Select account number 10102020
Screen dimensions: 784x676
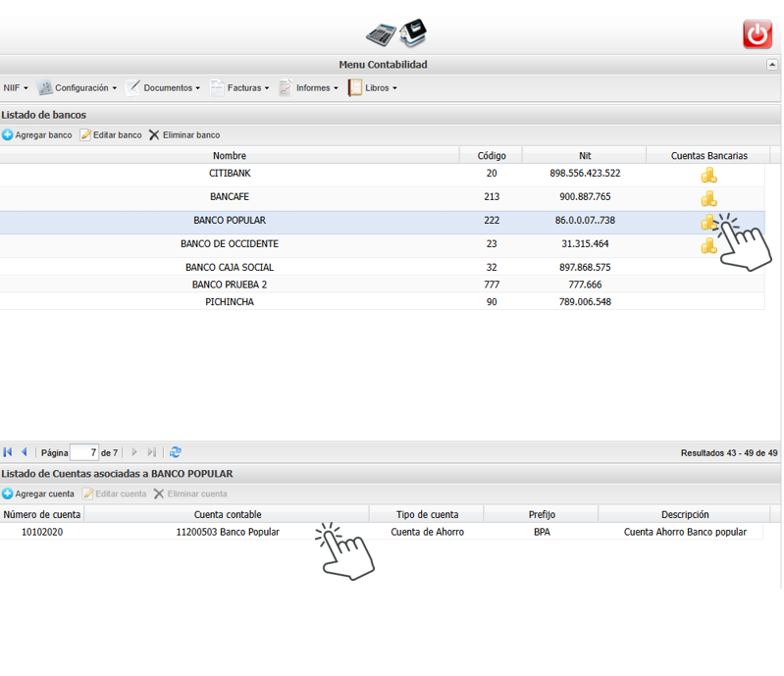[42, 532]
